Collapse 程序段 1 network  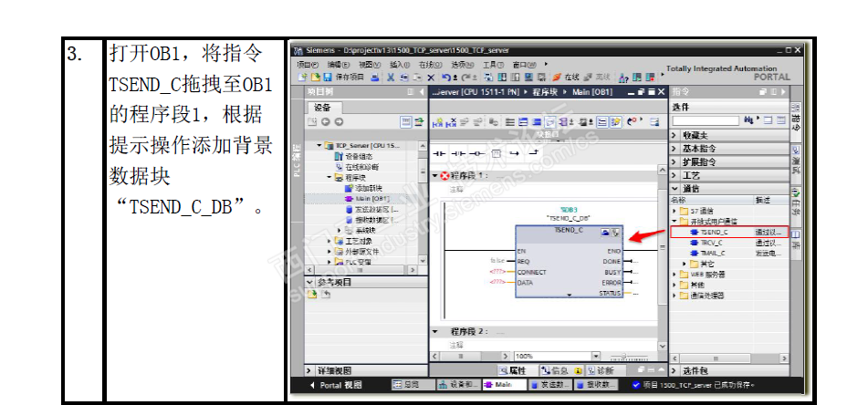(x=434, y=176)
